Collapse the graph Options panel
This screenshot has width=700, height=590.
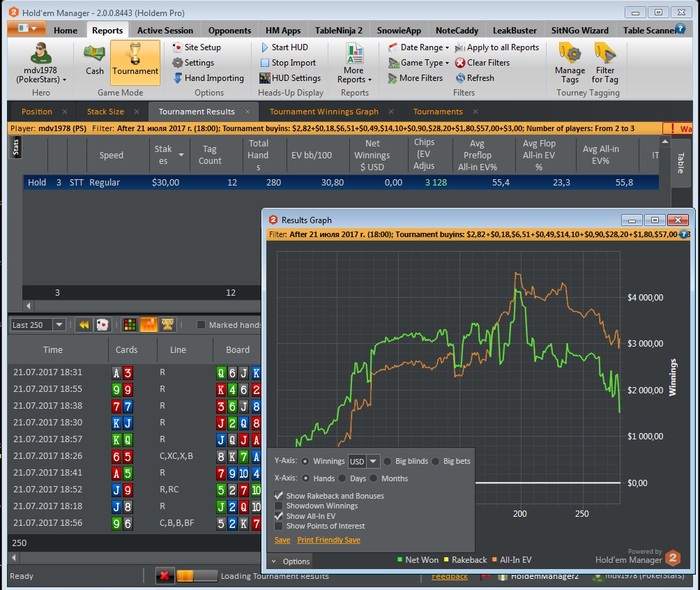click(290, 561)
